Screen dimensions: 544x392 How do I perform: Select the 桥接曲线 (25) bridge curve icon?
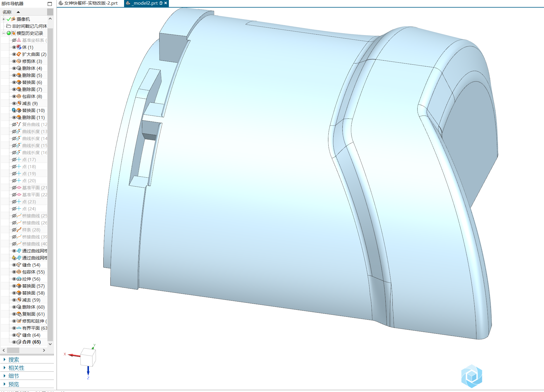(x=19, y=216)
